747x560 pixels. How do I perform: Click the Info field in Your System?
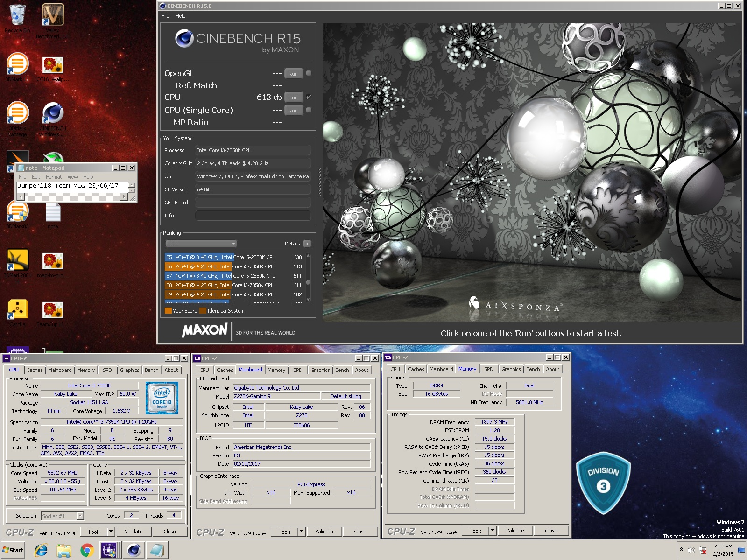coord(253,216)
